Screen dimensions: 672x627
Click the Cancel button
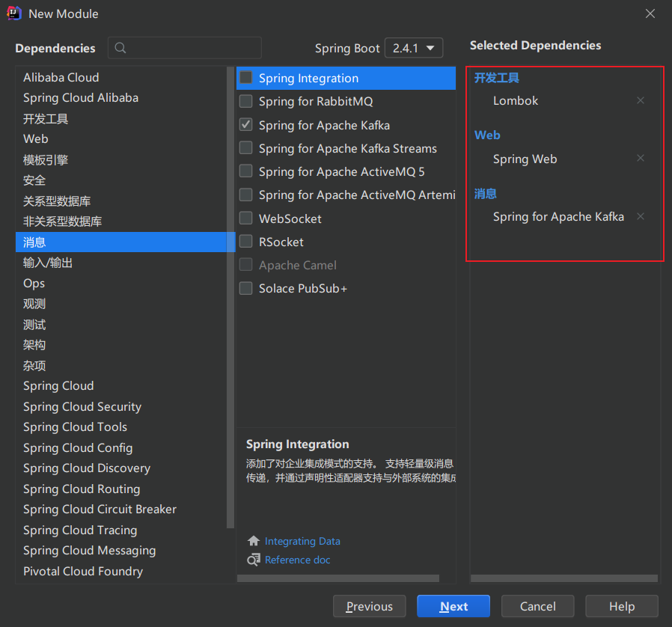pyautogui.click(x=537, y=606)
